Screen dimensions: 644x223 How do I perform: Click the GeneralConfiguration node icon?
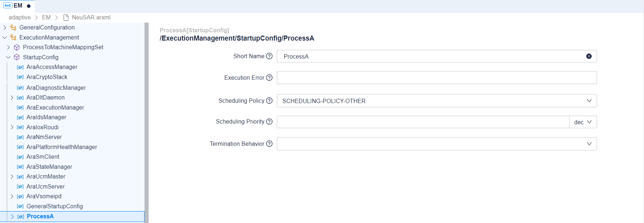13,27
